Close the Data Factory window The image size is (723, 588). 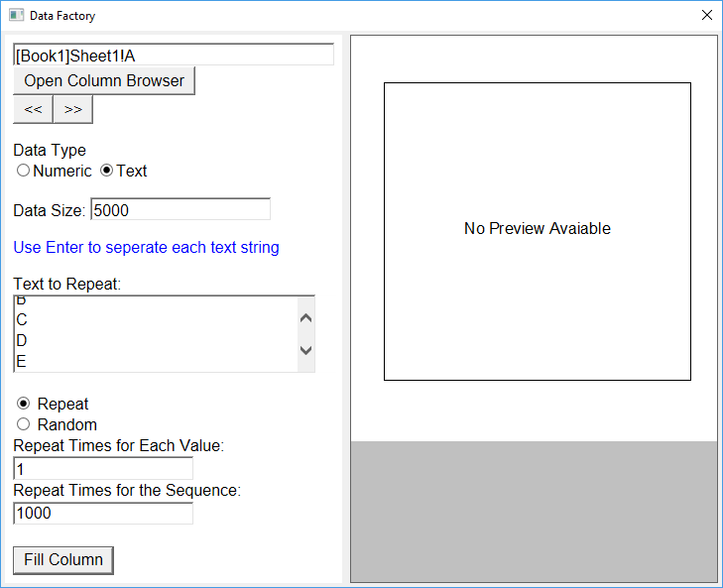pos(706,16)
